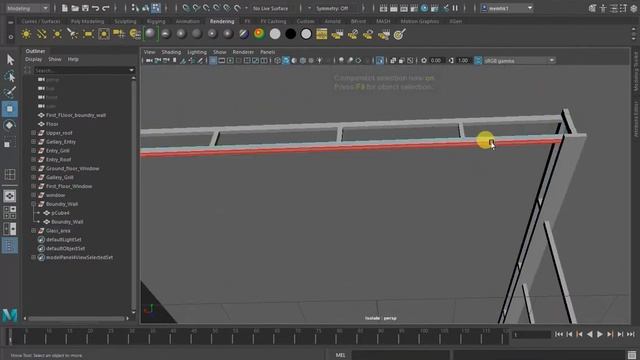
Task: Choose the Paint Selection tool
Action: (10, 92)
